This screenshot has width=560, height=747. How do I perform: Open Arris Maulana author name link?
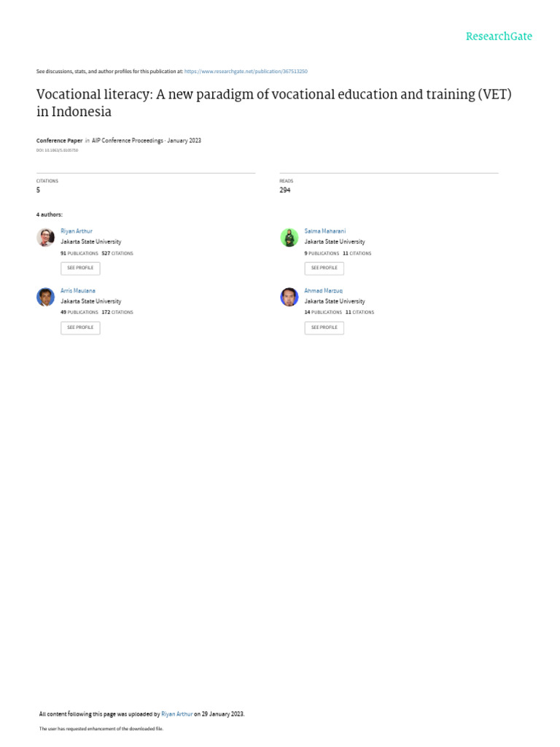[x=78, y=290]
